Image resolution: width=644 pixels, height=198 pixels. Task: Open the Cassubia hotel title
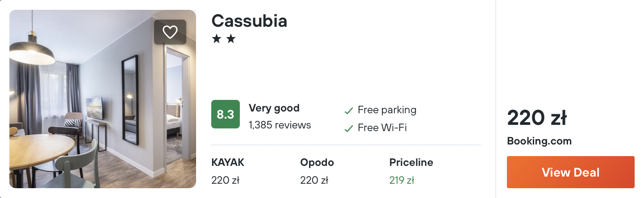tap(249, 21)
